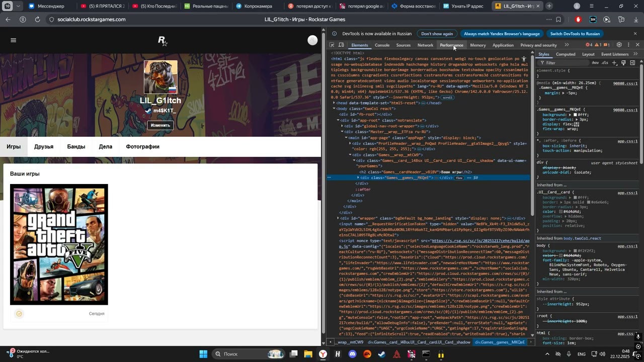Screen dimensions: 644x362
Task: Open the Event Listeners sidebar tab
Action: (615, 54)
